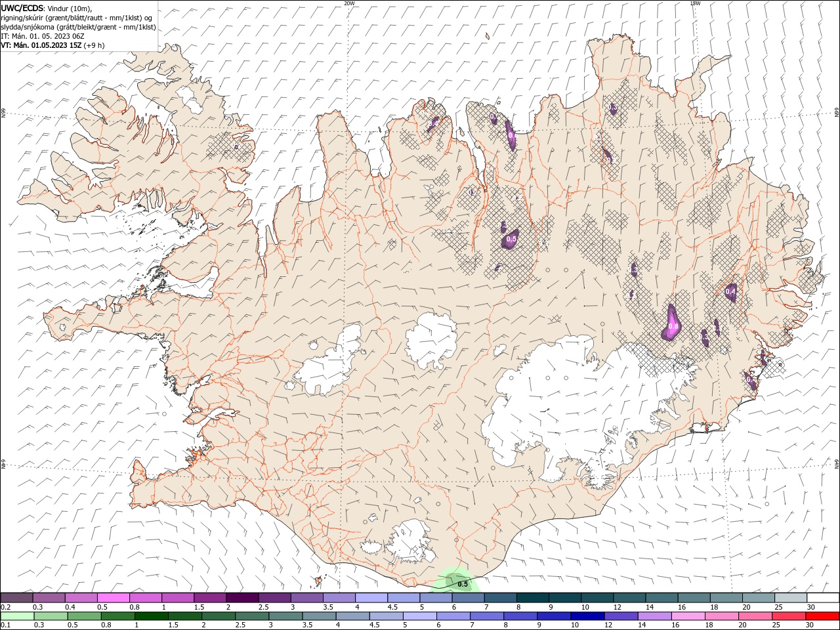Pick the lower legend darkest green swatch starting at 1
This screenshot has width=840, height=630.
point(151,616)
